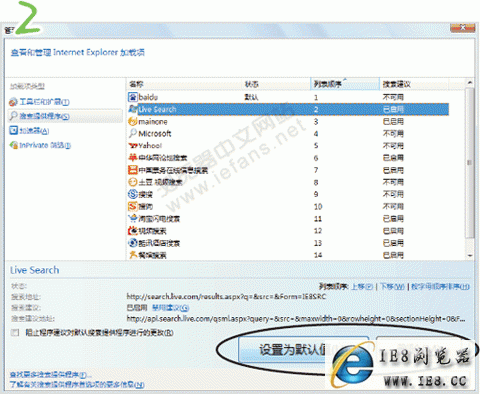Open the 查找更多搜索提供程序(F)... link
This screenshot has width=480, height=394.
(x=50, y=374)
